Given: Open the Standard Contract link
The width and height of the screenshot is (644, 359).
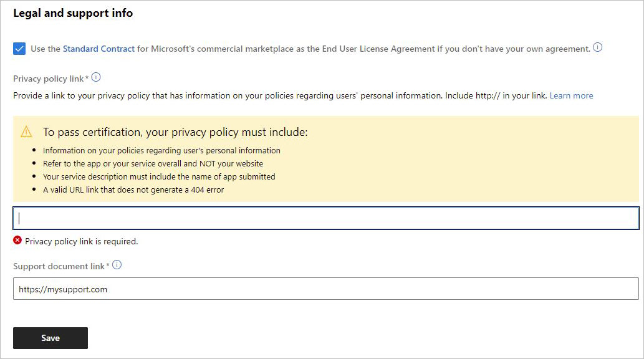Looking at the screenshot, I should (99, 49).
